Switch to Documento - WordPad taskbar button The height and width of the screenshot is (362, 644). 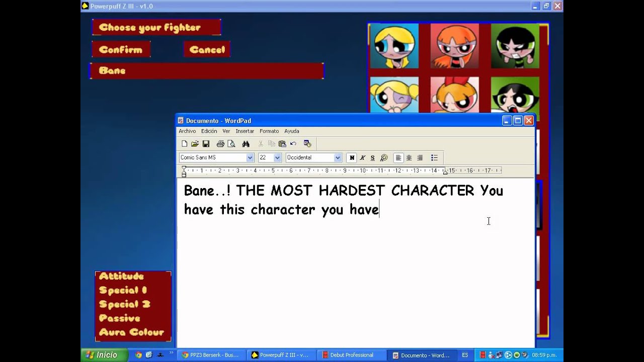[x=422, y=355]
